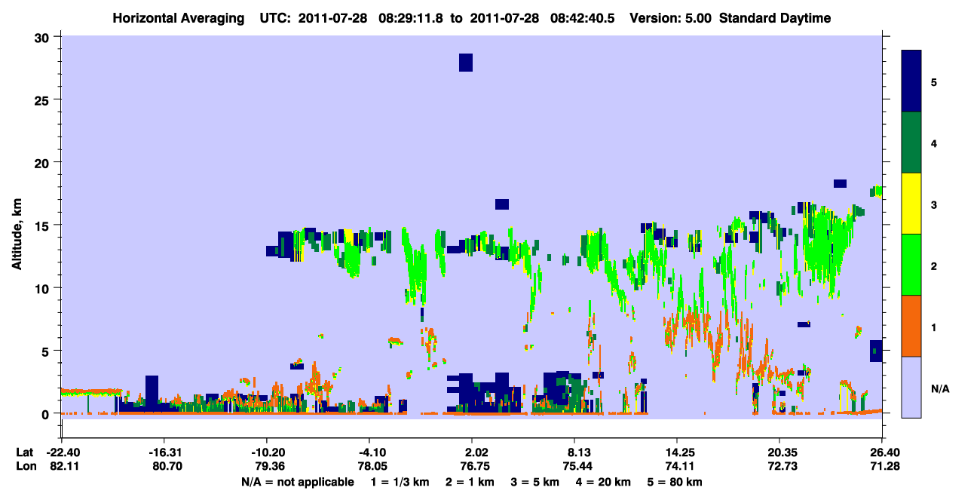
Task: Click the legend text '2 = 1 km'
Action: click(x=469, y=482)
